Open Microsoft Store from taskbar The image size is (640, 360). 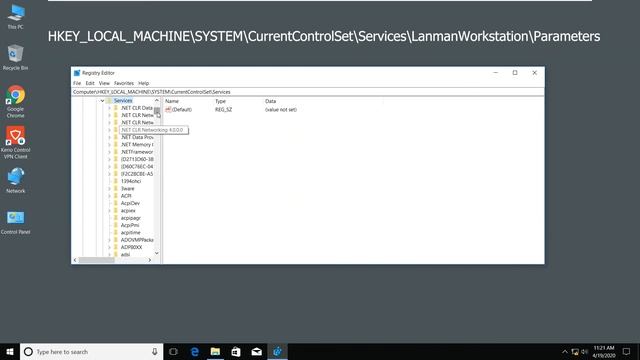(236, 351)
